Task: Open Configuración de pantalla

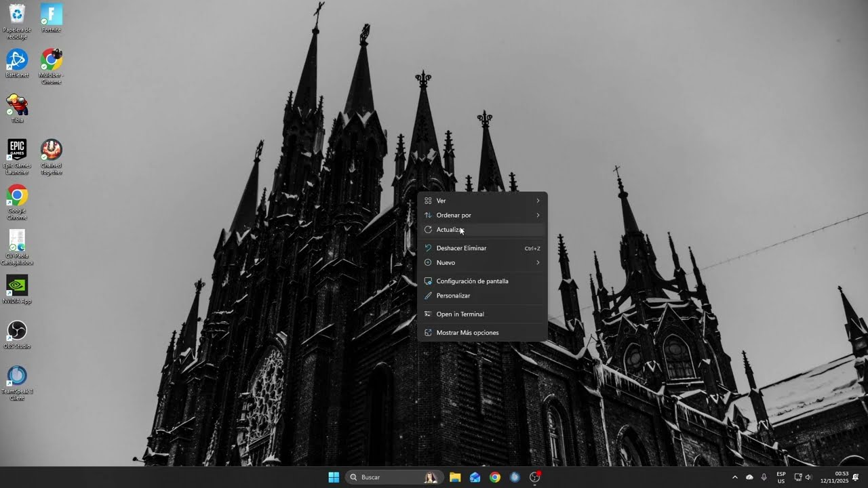Action: pos(482,281)
